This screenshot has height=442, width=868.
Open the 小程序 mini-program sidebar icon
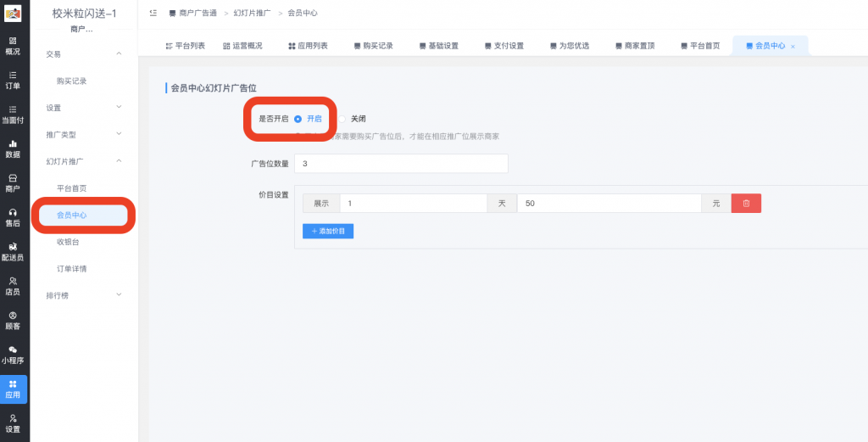[x=13, y=355]
